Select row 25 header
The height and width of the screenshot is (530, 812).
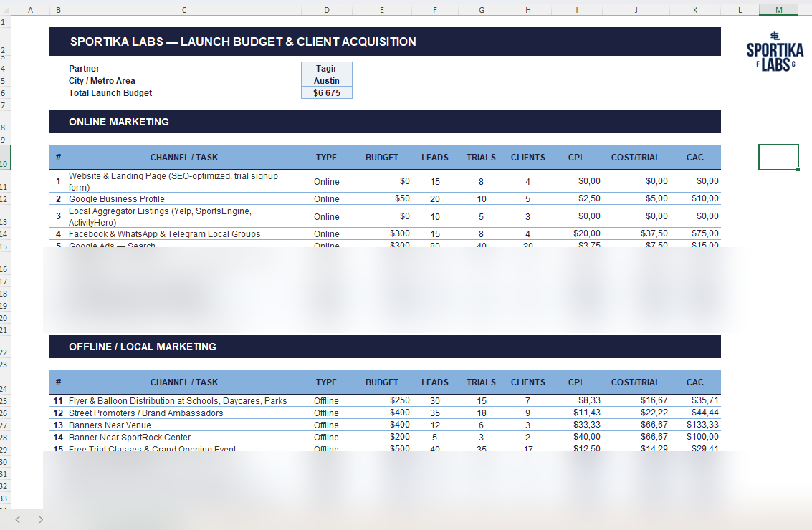tap(4, 401)
